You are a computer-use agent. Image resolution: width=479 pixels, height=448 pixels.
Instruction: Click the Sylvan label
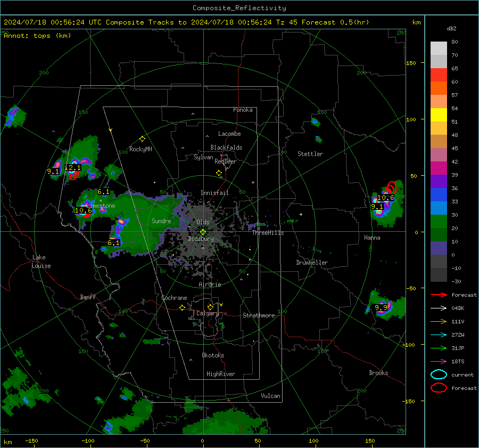203,157
